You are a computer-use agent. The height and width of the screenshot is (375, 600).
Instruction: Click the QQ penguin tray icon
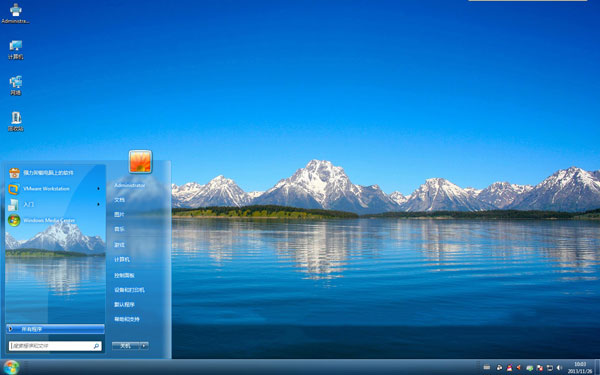click(x=509, y=368)
